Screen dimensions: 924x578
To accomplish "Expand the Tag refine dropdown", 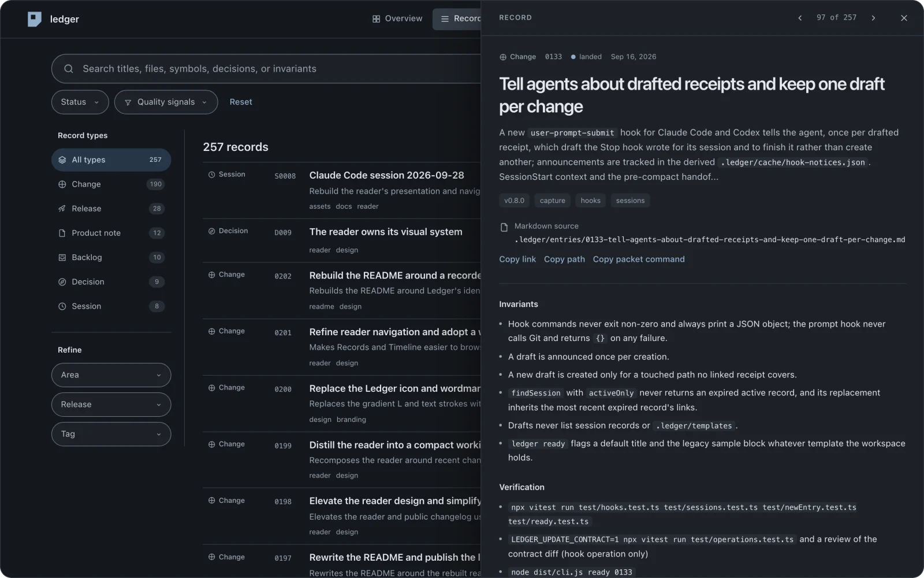I will point(111,434).
